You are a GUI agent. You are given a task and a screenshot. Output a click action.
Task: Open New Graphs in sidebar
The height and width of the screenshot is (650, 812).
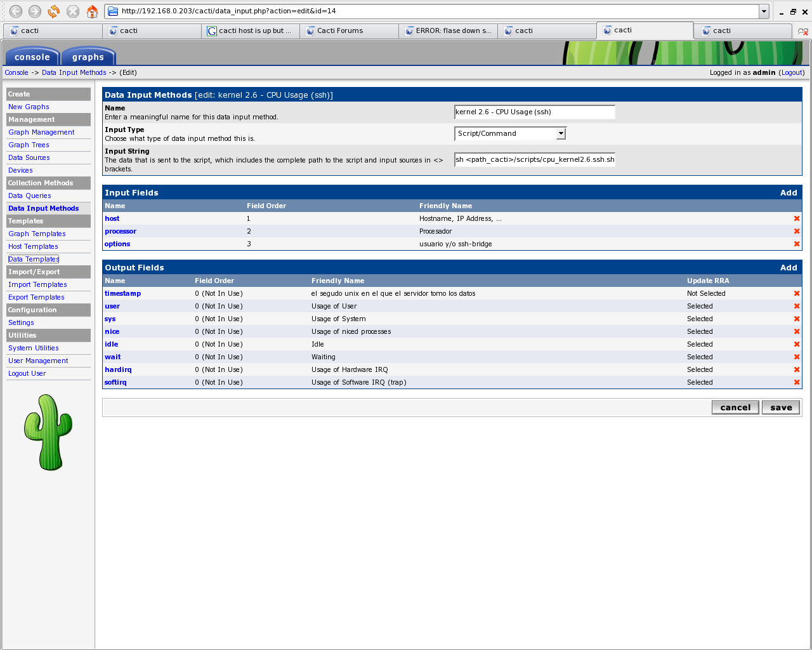click(29, 107)
